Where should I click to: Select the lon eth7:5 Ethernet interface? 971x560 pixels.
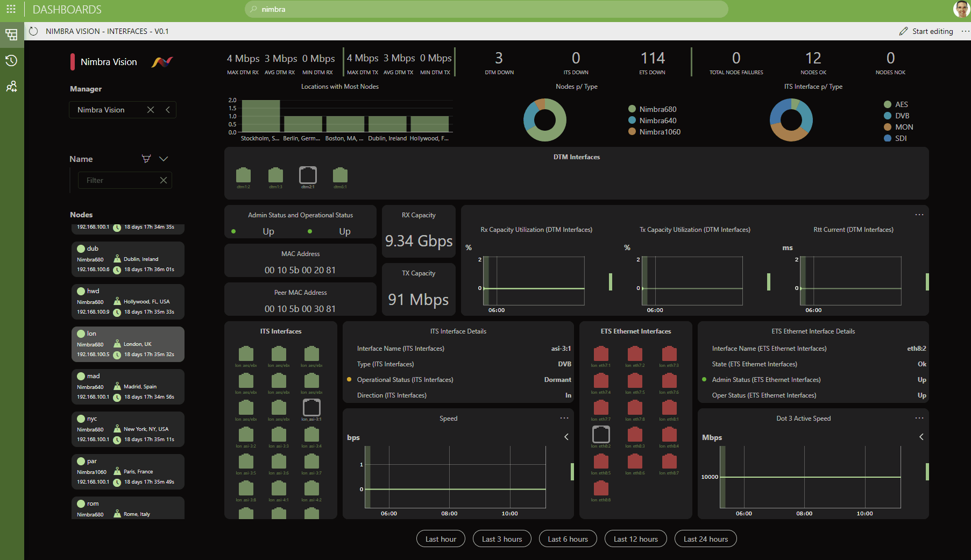click(x=635, y=381)
